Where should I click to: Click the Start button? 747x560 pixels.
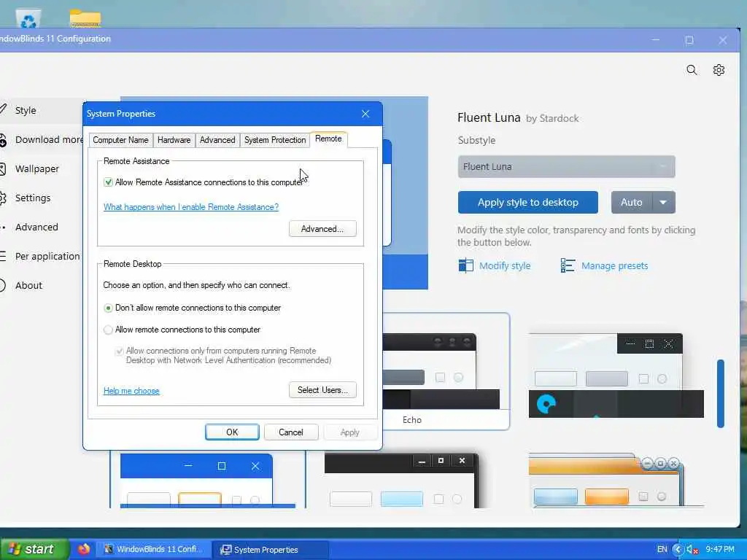pyautogui.click(x=34, y=549)
